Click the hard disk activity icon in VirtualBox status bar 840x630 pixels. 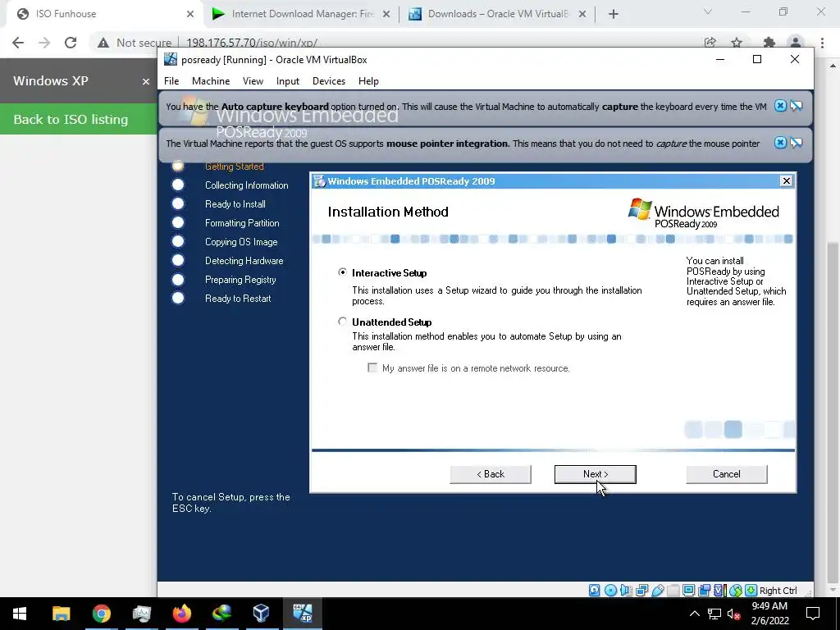(594, 591)
